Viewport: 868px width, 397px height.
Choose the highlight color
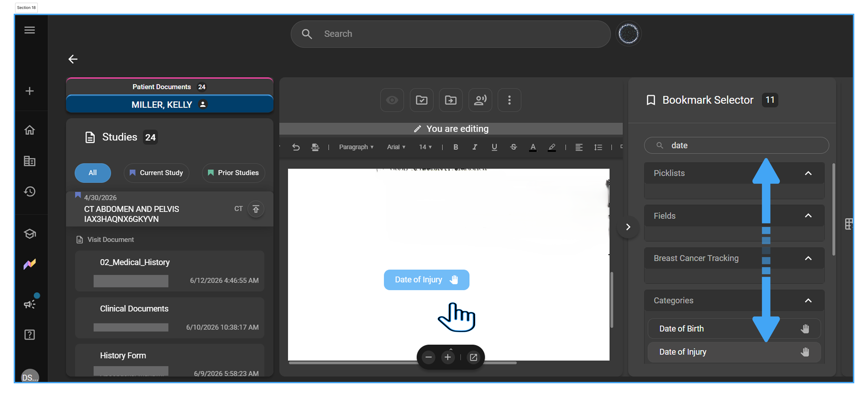point(551,147)
